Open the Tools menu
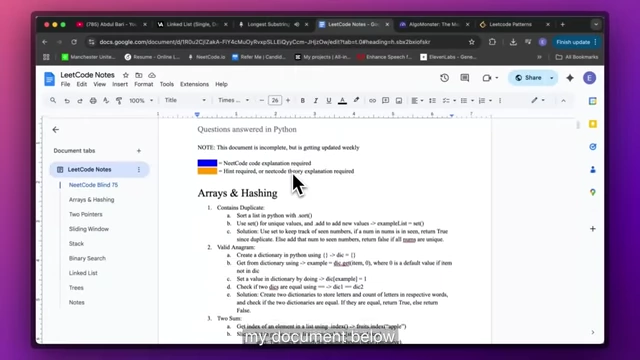The image size is (640, 360). [167, 84]
